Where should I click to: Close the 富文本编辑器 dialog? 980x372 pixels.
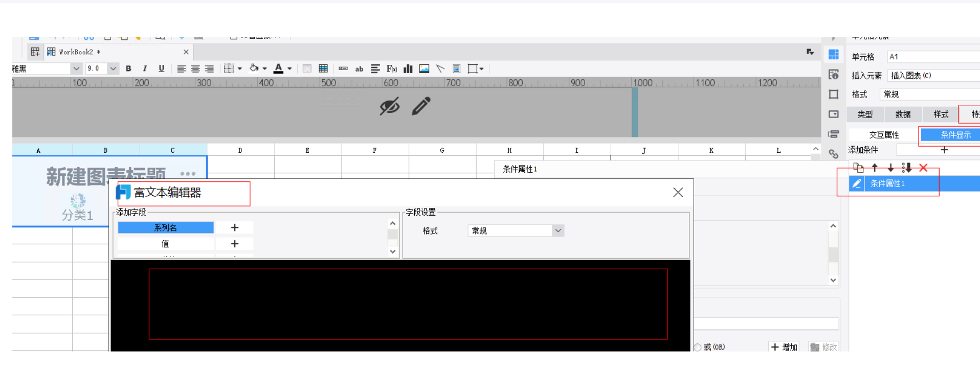[678, 192]
